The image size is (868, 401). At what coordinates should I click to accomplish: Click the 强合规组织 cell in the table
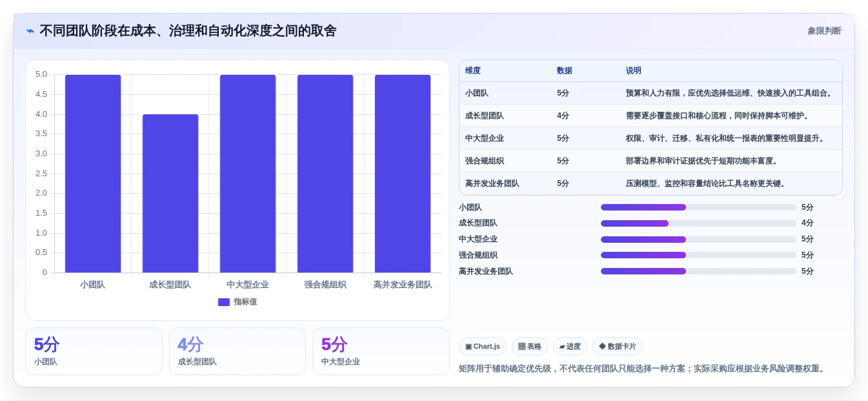pos(485,161)
